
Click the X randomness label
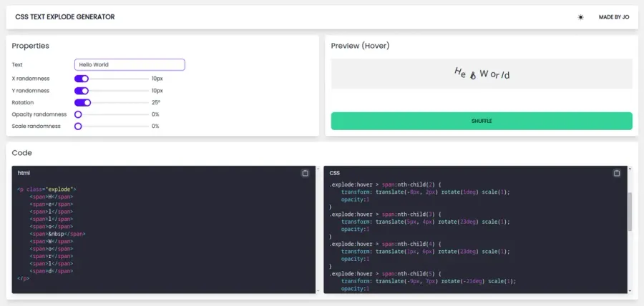(x=31, y=79)
